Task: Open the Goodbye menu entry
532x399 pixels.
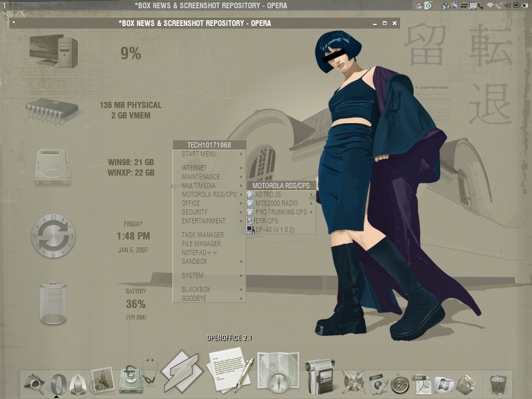Action: pos(209,298)
